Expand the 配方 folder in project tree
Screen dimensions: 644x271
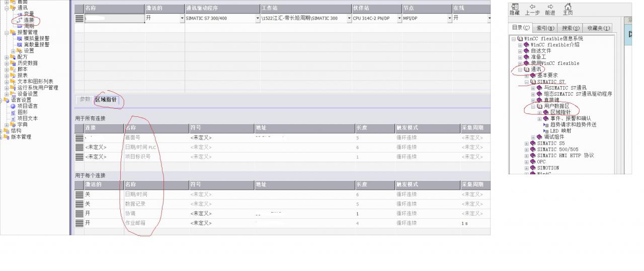(x=7, y=57)
